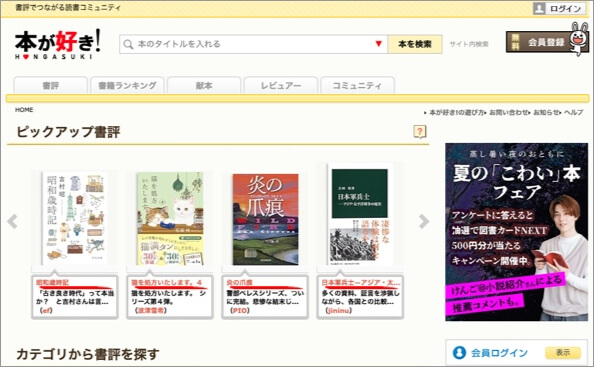Click 日本軍兵士―アジア・太... title link
Image resolution: width=594 pixels, height=367 pixels.
pyautogui.click(x=361, y=283)
